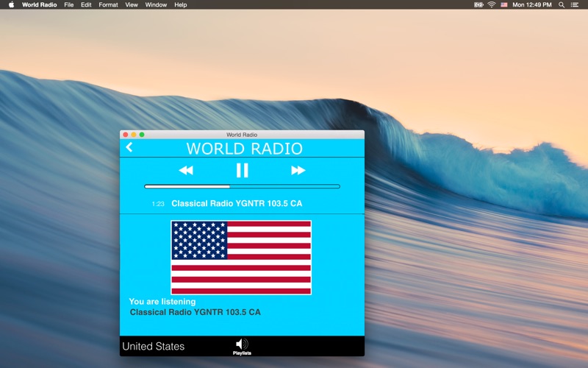
Task: Maximize World Radio with green button
Action: click(142, 135)
